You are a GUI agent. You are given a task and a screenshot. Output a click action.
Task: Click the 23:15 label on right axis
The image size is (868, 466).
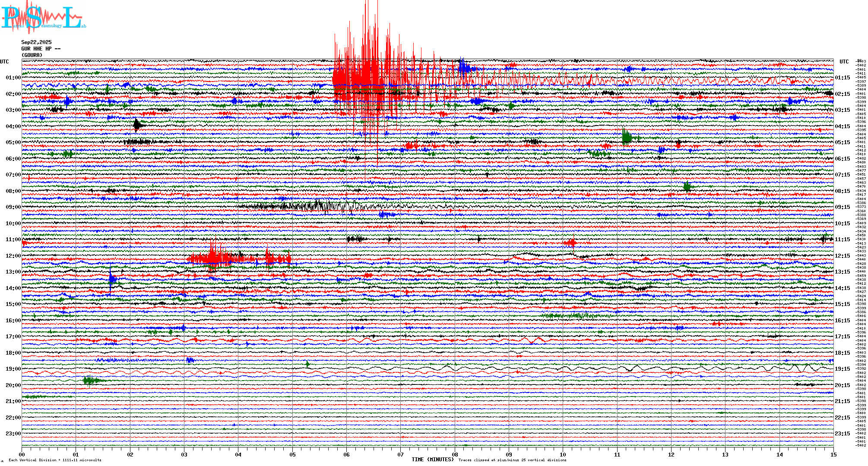843,434
